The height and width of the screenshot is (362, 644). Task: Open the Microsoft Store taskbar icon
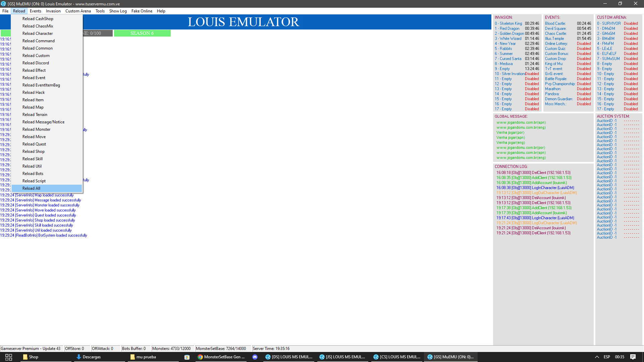(187, 357)
